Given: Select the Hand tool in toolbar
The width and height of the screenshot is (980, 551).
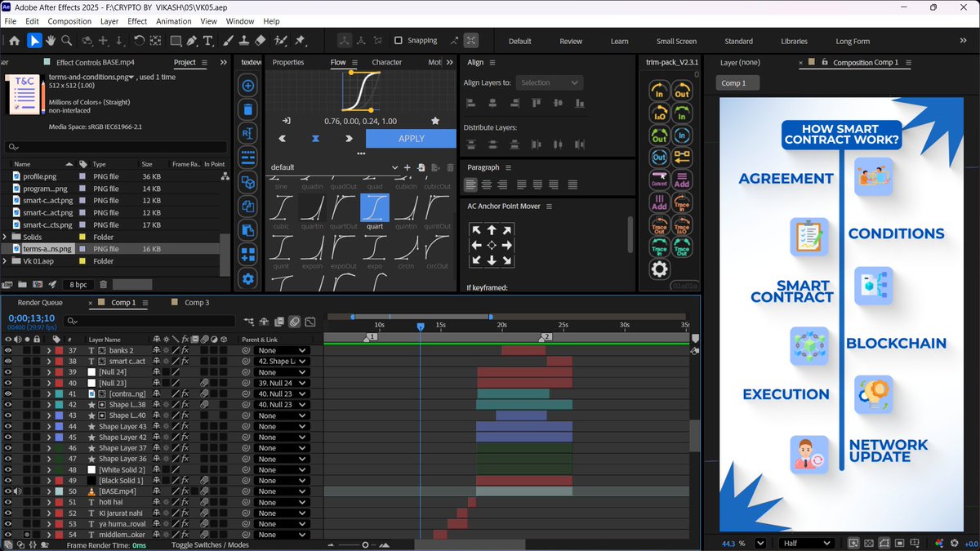Looking at the screenshot, I should click(51, 41).
